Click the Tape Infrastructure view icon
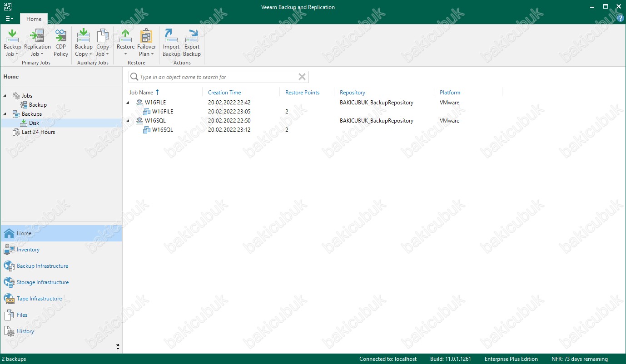 click(9, 299)
